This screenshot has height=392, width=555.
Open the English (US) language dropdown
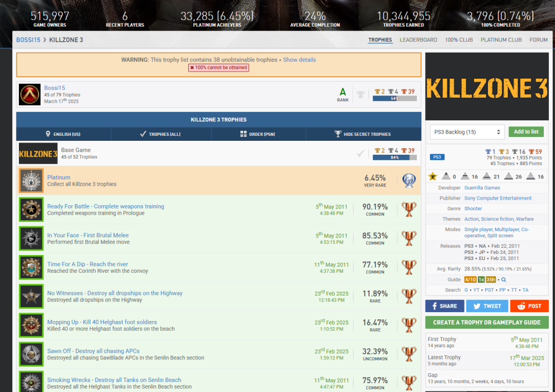point(63,134)
